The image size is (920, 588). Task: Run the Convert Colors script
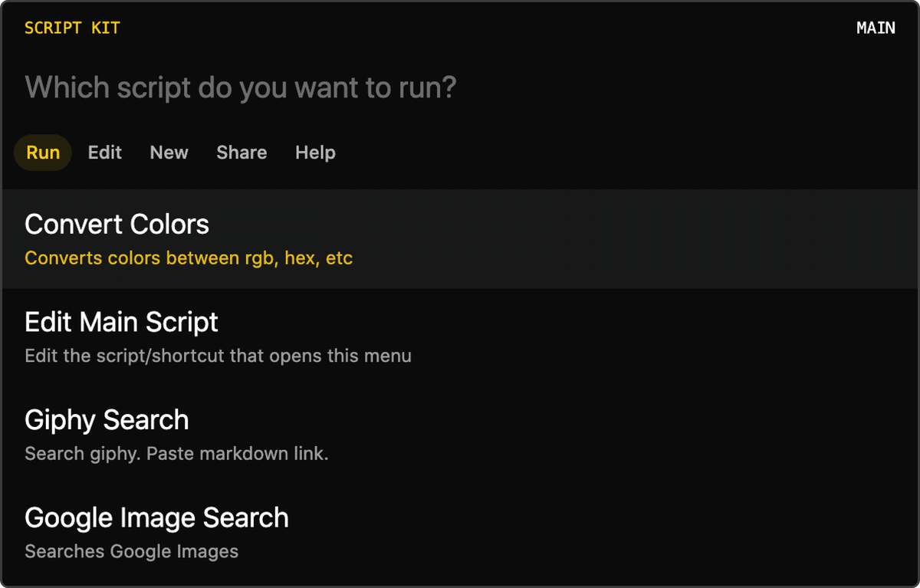pos(460,239)
